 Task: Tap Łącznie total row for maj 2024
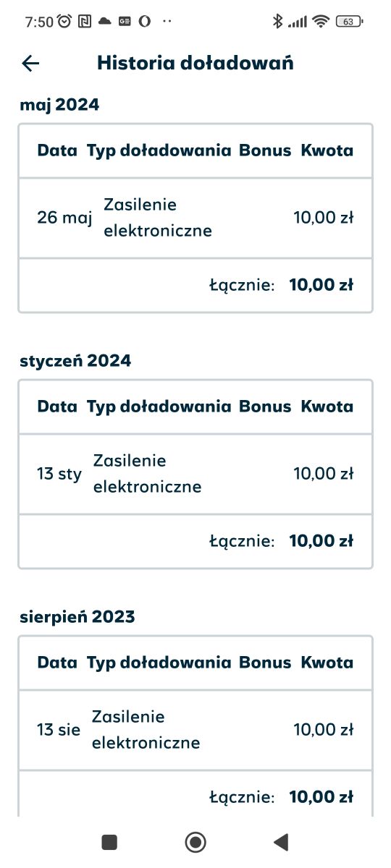[x=195, y=285]
